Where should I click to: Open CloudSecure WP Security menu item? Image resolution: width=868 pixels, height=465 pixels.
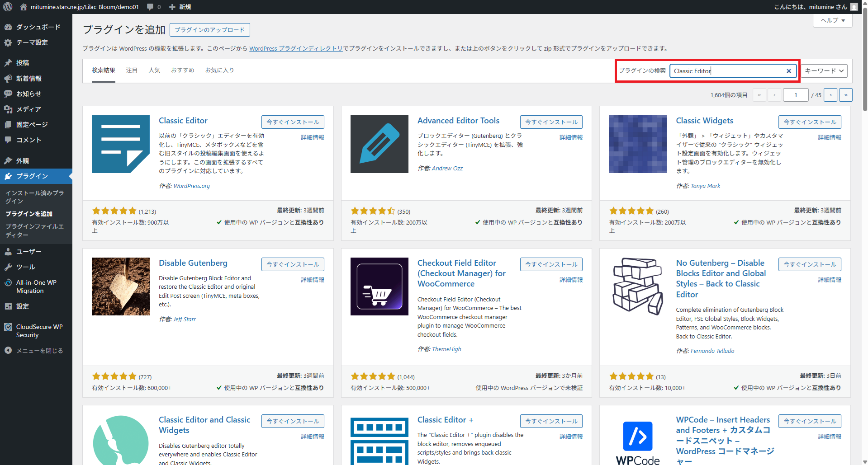39,331
